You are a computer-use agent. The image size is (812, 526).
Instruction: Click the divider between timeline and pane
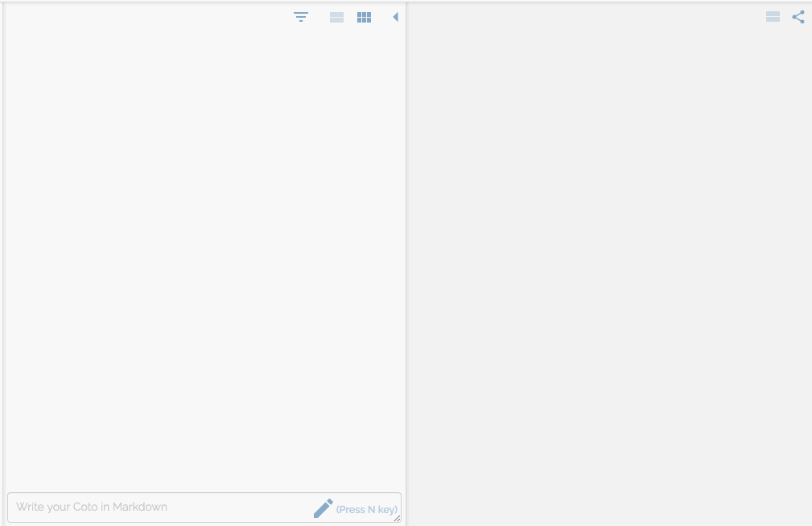click(x=406, y=266)
